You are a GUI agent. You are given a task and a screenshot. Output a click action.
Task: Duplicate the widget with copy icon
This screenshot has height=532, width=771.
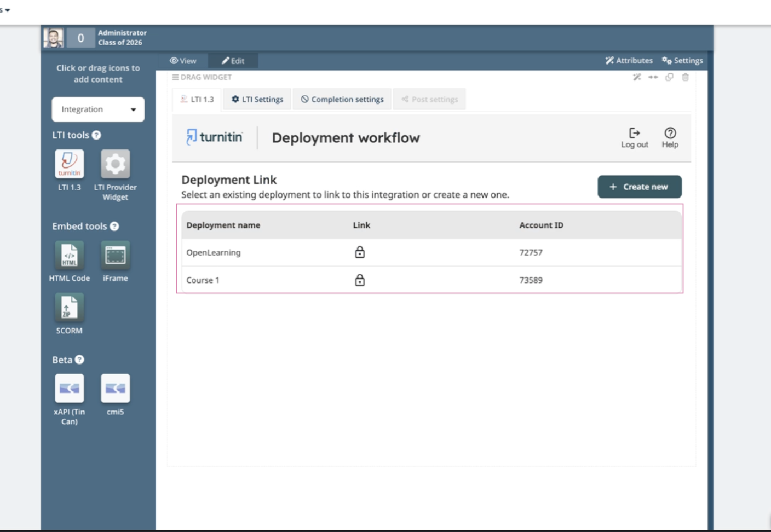(669, 77)
